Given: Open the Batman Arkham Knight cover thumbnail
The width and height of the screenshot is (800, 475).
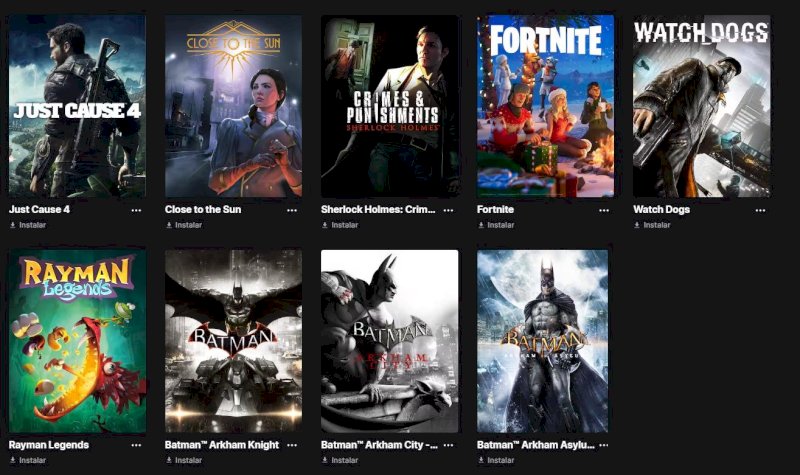Looking at the screenshot, I should (233, 341).
